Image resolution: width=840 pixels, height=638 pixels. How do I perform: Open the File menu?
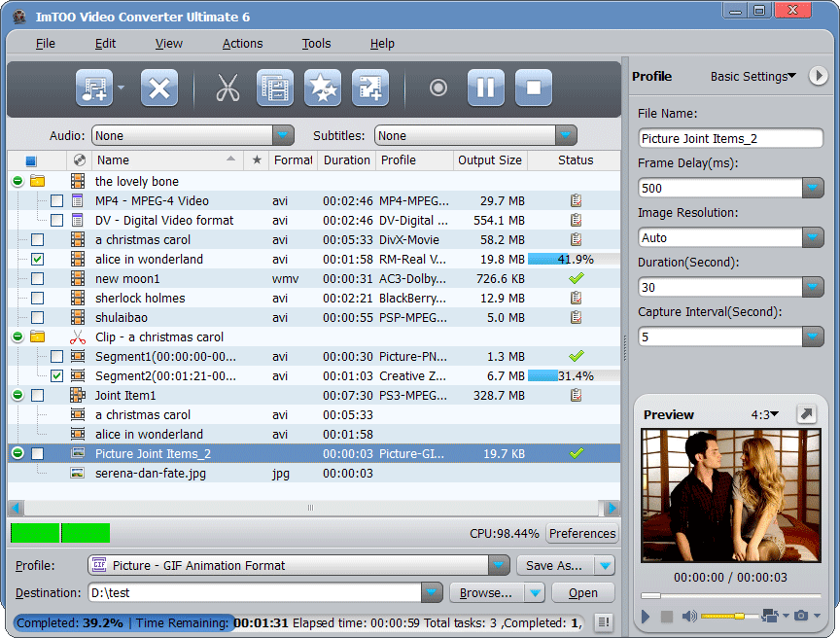46,44
